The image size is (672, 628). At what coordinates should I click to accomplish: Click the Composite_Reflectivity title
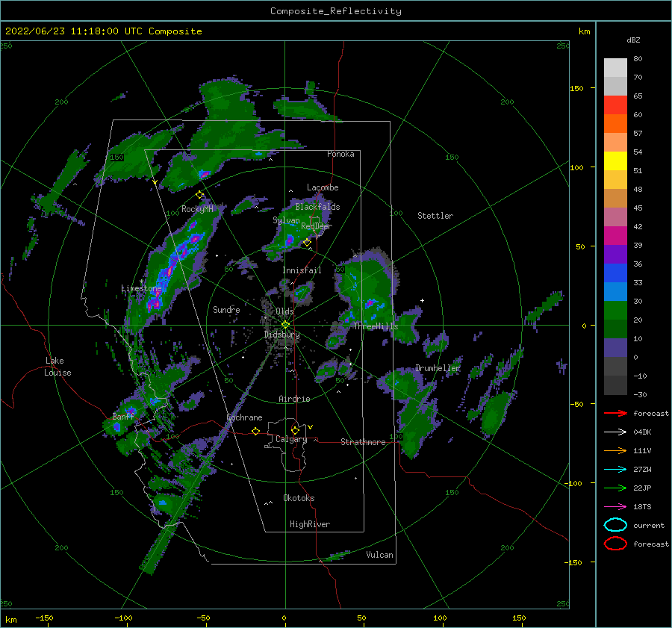tap(336, 11)
